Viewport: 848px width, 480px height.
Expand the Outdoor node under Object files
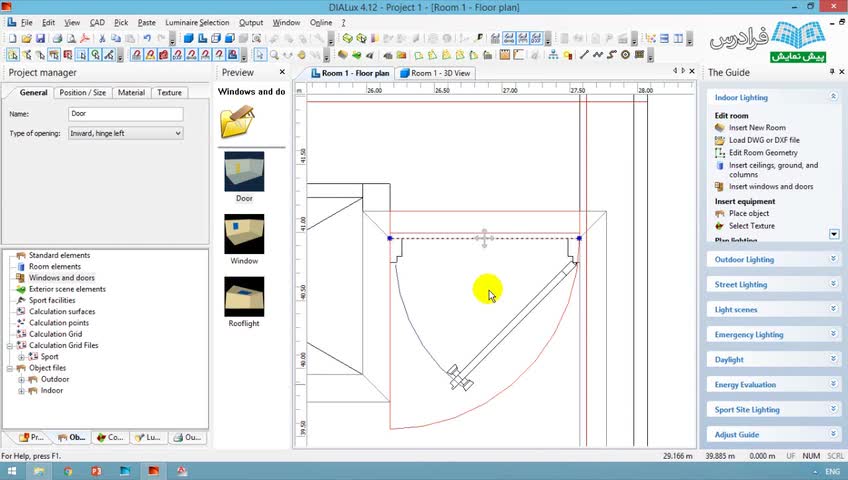21,379
